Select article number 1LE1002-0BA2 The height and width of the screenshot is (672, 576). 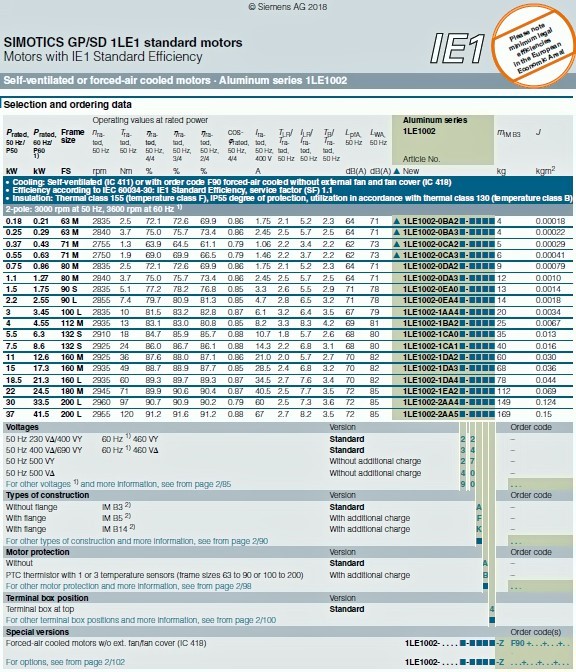[x=431, y=221]
